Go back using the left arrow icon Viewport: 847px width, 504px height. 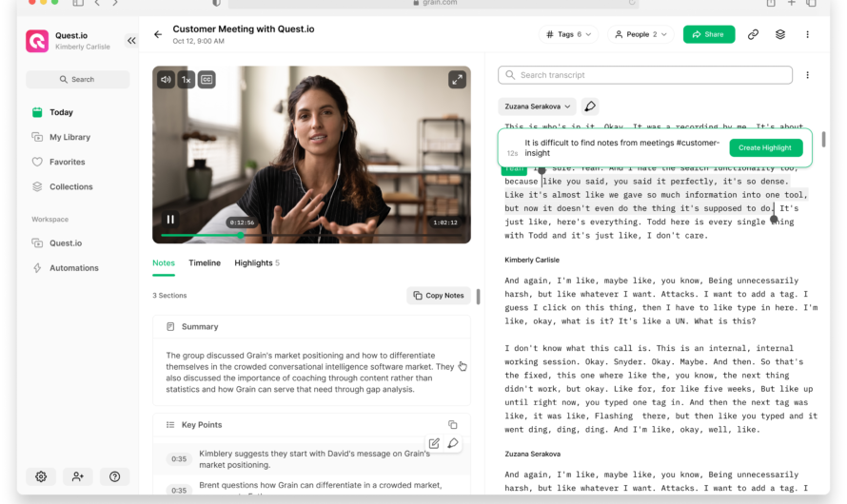158,34
